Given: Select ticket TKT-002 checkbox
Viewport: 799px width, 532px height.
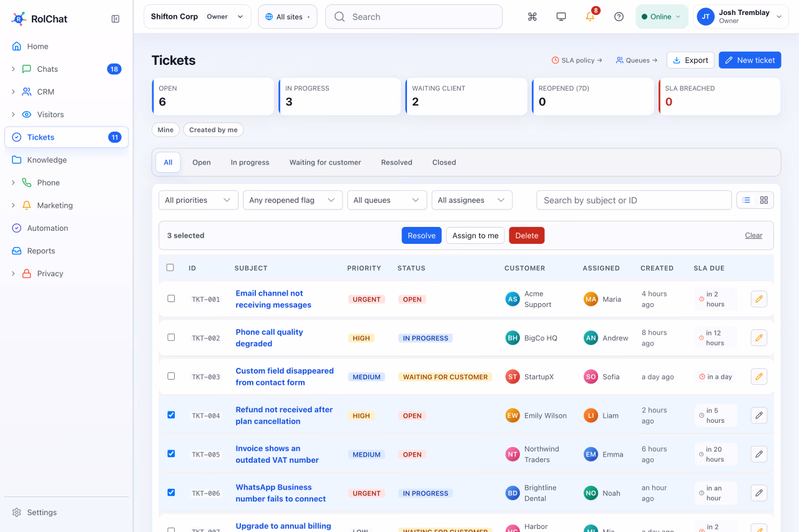Looking at the screenshot, I should click(x=171, y=337).
